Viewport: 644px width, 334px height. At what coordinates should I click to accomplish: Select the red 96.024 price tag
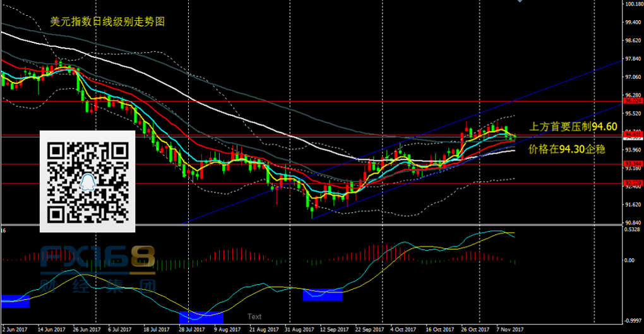(633, 100)
